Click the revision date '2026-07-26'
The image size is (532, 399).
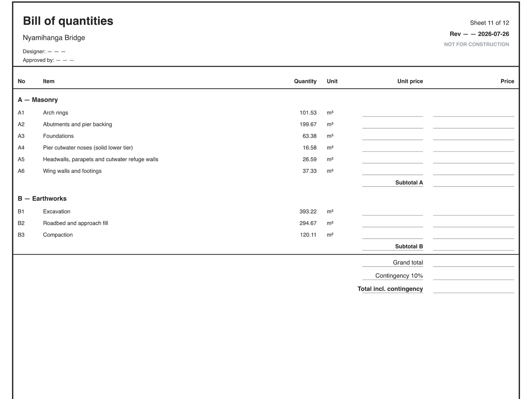point(493,34)
